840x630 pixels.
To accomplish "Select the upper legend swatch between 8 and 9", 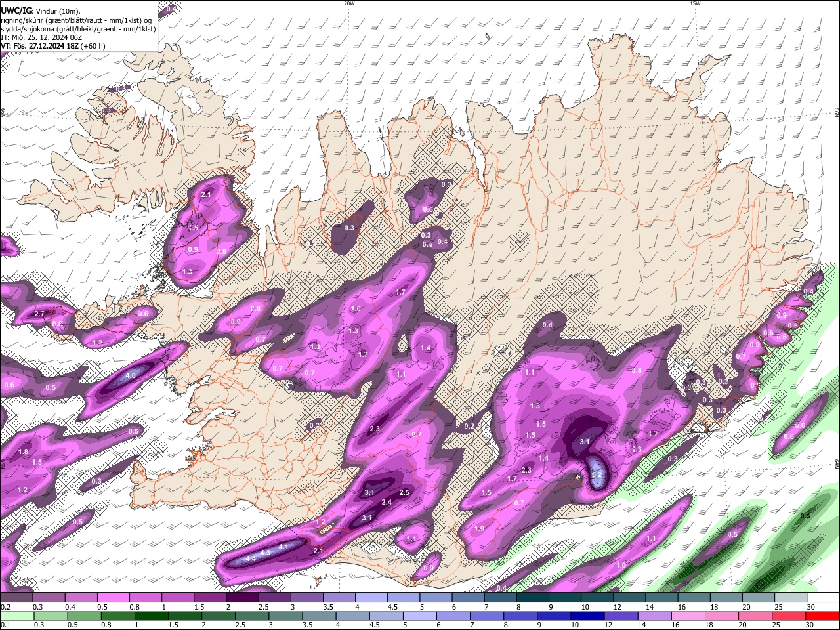I will (x=533, y=597).
